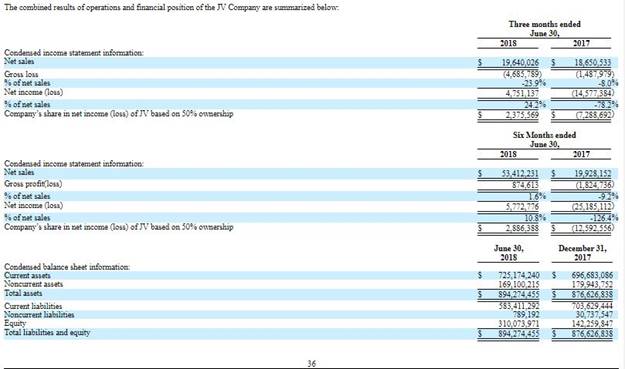Select Current assets value 725,174,240

[x=519, y=275]
